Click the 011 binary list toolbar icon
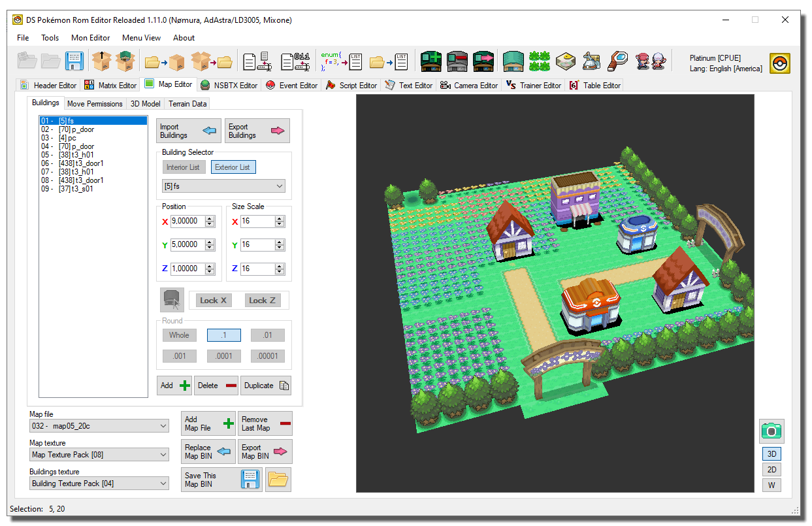The width and height of the screenshot is (812, 526). coord(295,62)
